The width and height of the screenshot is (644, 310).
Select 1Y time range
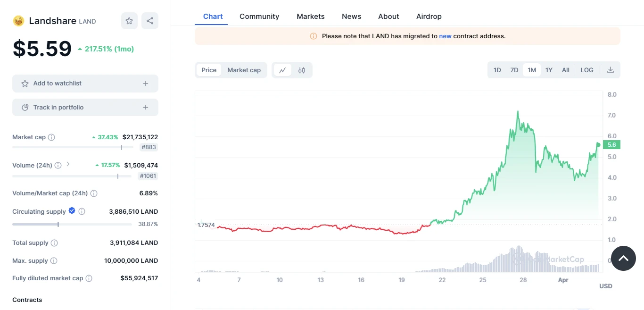click(x=549, y=70)
